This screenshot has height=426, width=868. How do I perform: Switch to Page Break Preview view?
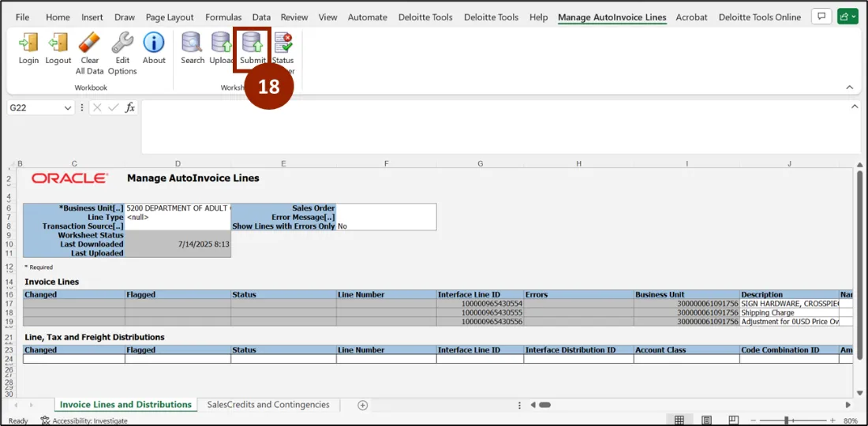(735, 420)
